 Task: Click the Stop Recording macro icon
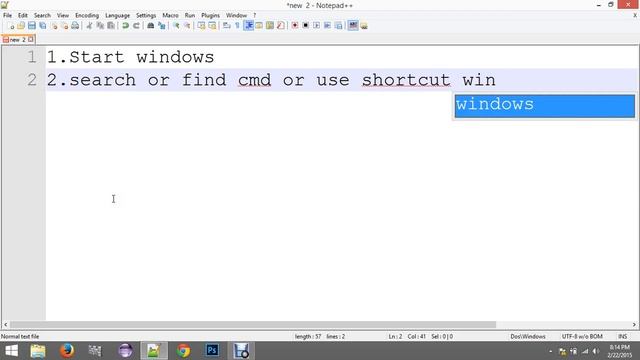click(305, 26)
